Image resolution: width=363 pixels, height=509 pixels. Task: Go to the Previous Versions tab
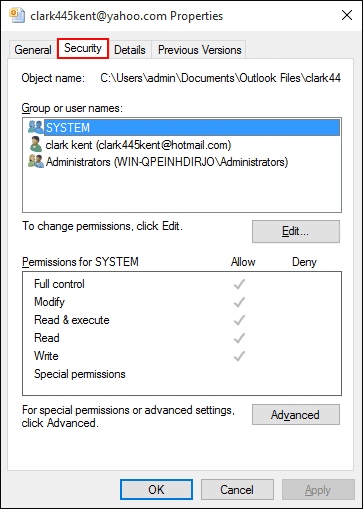tap(199, 50)
